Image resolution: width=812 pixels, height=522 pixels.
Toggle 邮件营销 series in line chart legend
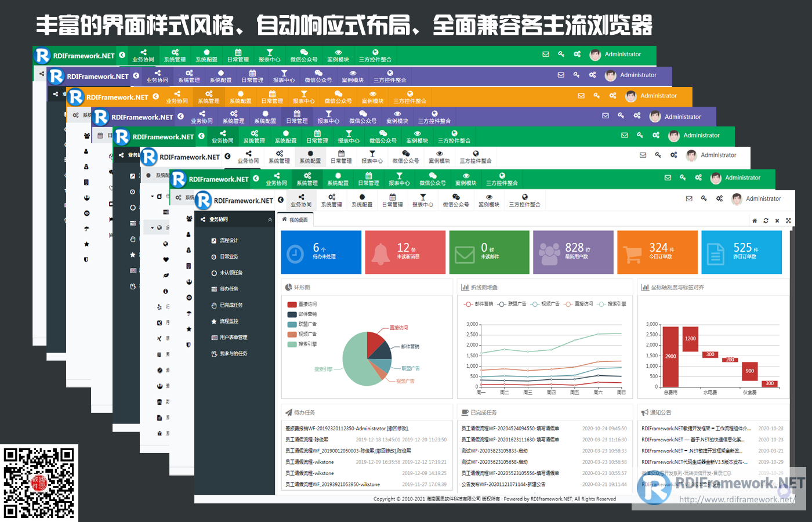pyautogui.click(x=478, y=304)
